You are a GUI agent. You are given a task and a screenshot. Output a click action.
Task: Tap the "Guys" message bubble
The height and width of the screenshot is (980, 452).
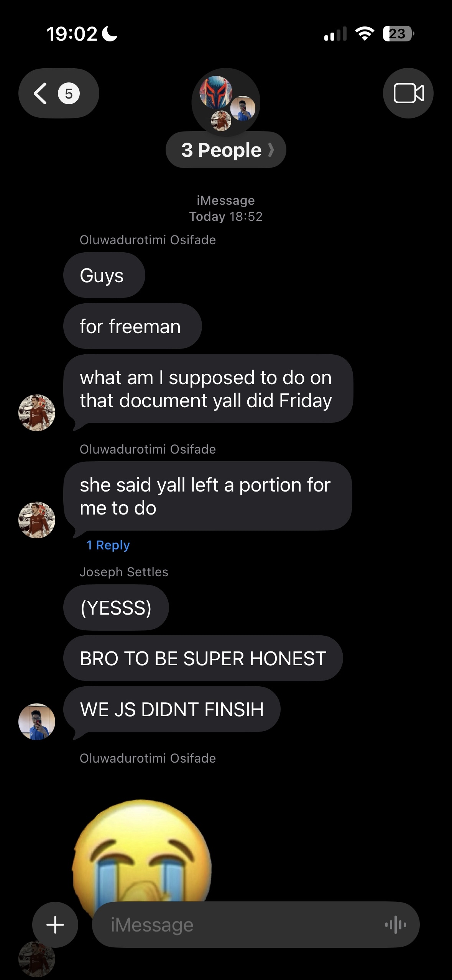pyautogui.click(x=104, y=275)
